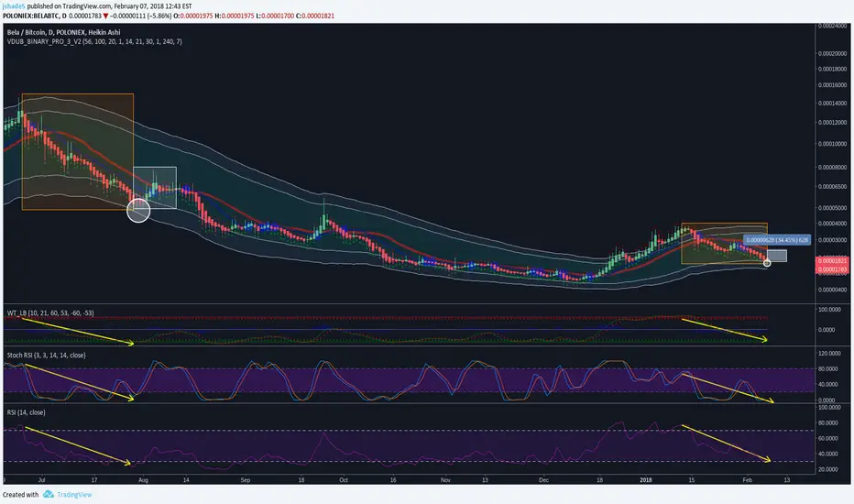Image resolution: width=854 pixels, height=504 pixels.
Task: Click the 0.00012000 price axis label
Action: point(832,123)
